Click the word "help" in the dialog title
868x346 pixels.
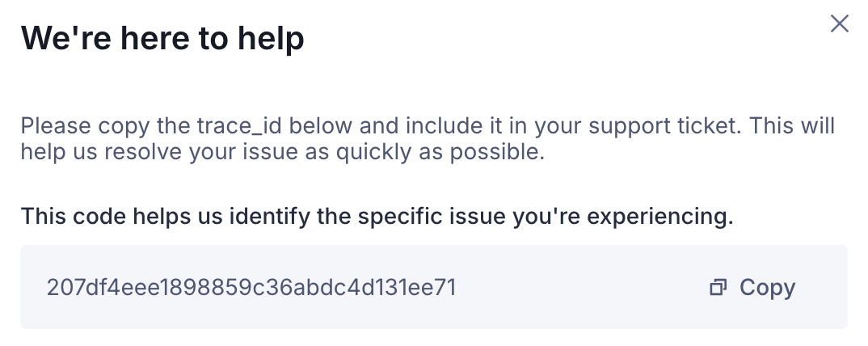point(272,38)
